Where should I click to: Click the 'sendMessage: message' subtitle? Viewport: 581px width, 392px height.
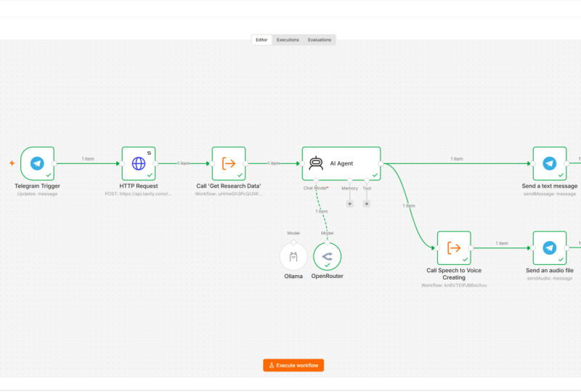coord(550,194)
